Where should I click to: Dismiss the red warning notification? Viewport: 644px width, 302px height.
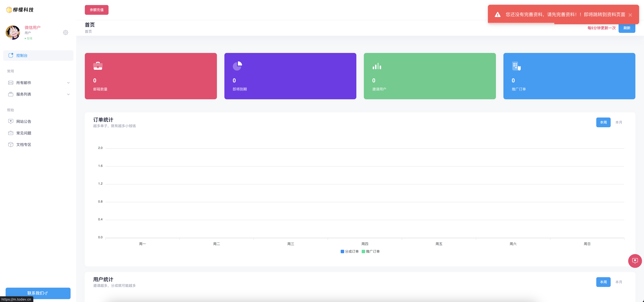coord(630,15)
